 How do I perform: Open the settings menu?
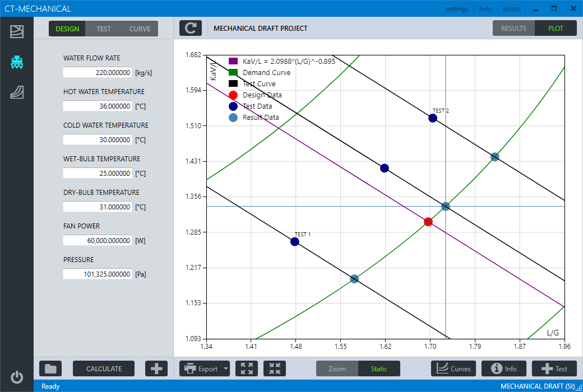pos(457,9)
